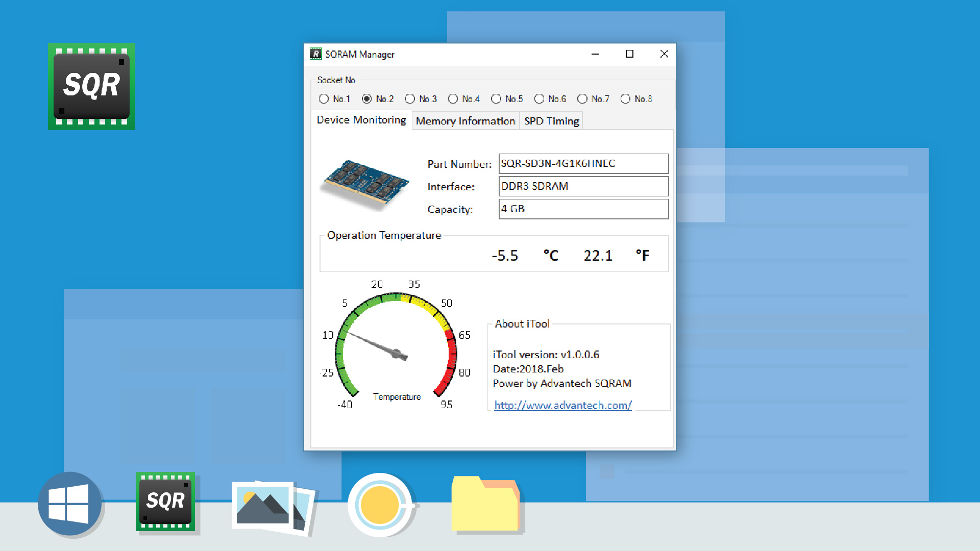
Task: Click the 22.1 Fahrenheit temperature reading
Action: tap(598, 256)
